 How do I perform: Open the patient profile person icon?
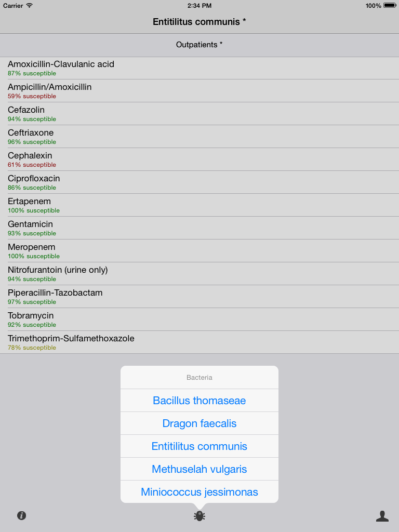pyautogui.click(x=382, y=516)
